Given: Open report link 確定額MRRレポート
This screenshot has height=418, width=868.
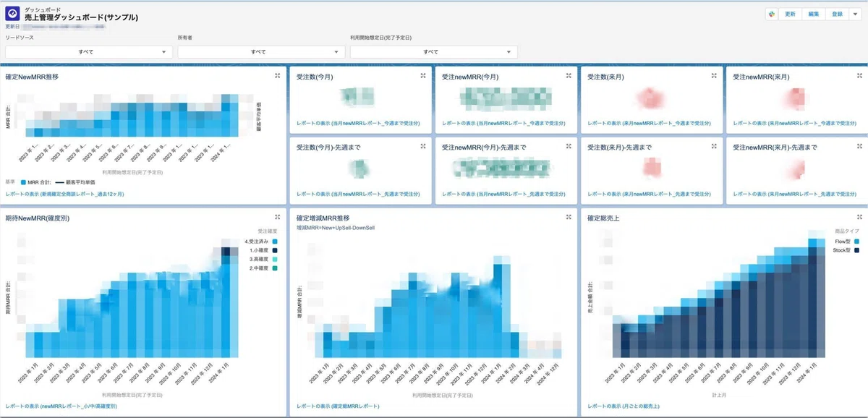Looking at the screenshot, I should coord(340,406).
